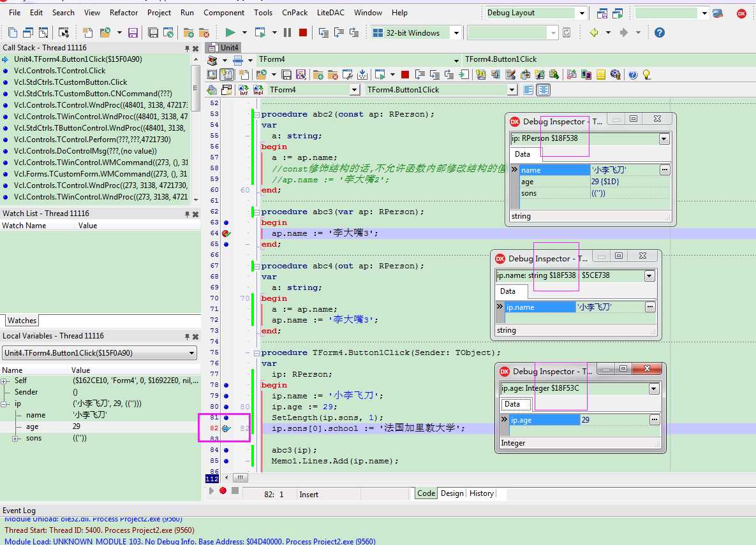Click the Intf jump icon in editor toolbar
Image resolution: width=756 pixels, height=545 pixels.
pyautogui.click(x=244, y=90)
